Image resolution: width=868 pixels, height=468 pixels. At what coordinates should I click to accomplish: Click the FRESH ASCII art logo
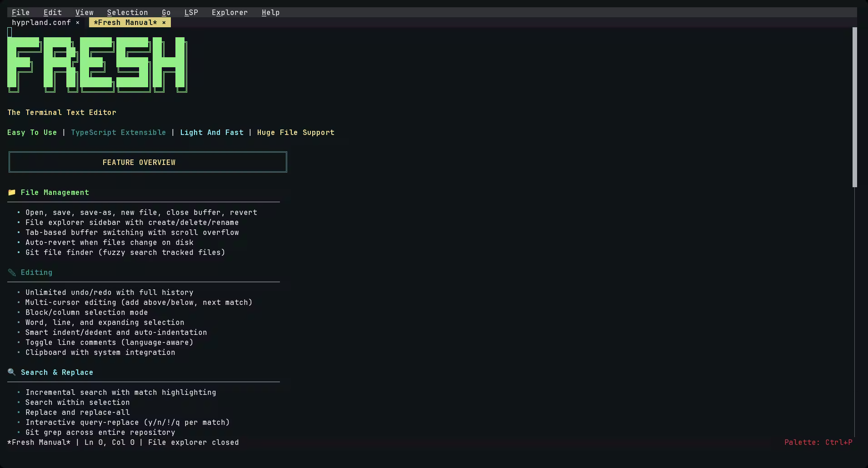97,64
